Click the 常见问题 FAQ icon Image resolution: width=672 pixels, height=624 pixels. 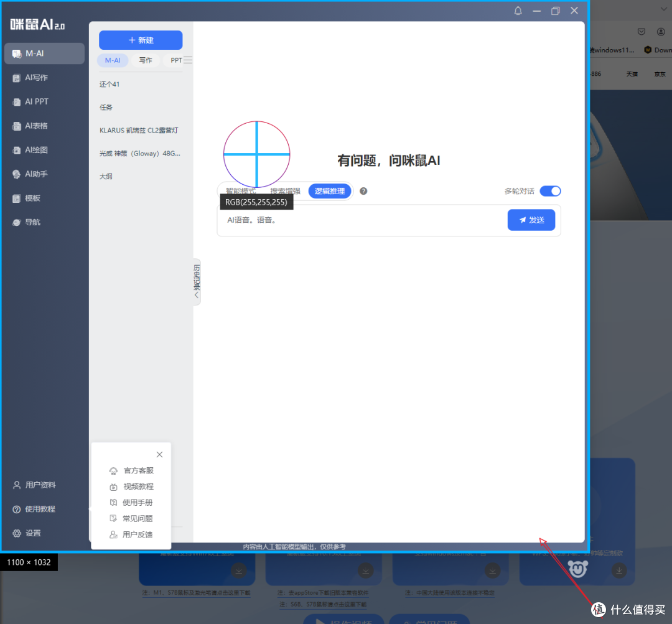(113, 519)
